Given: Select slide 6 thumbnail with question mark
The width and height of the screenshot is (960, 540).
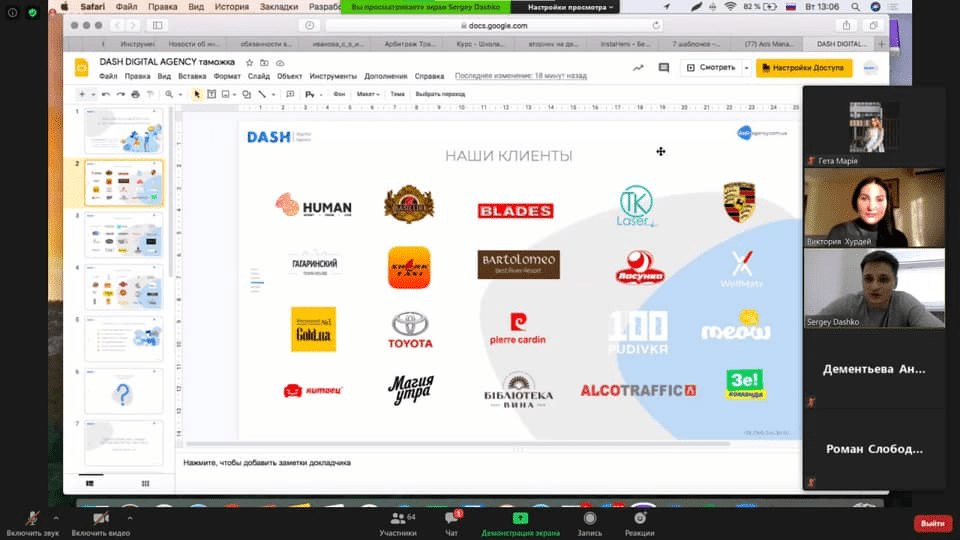Looking at the screenshot, I should pyautogui.click(x=124, y=391).
